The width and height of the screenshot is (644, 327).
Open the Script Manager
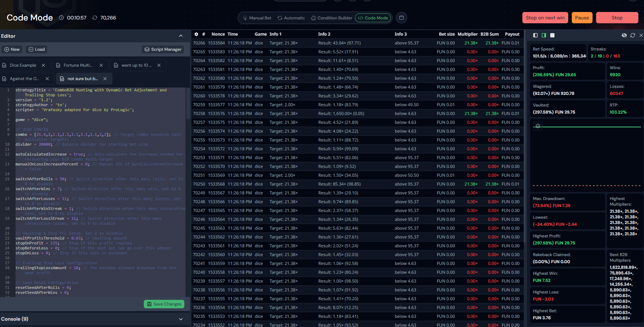tap(163, 49)
